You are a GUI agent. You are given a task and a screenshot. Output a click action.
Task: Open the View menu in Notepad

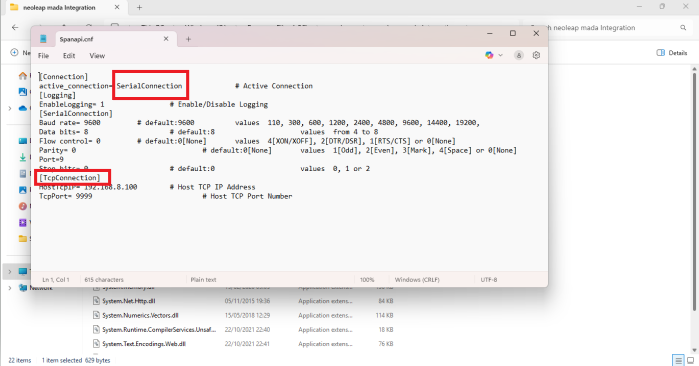tap(97, 56)
